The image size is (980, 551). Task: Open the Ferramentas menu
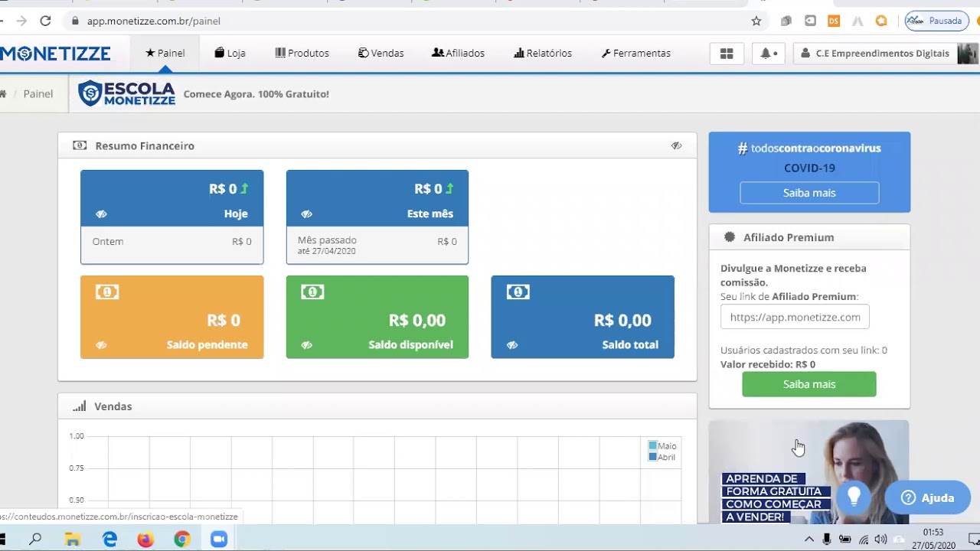click(x=636, y=53)
